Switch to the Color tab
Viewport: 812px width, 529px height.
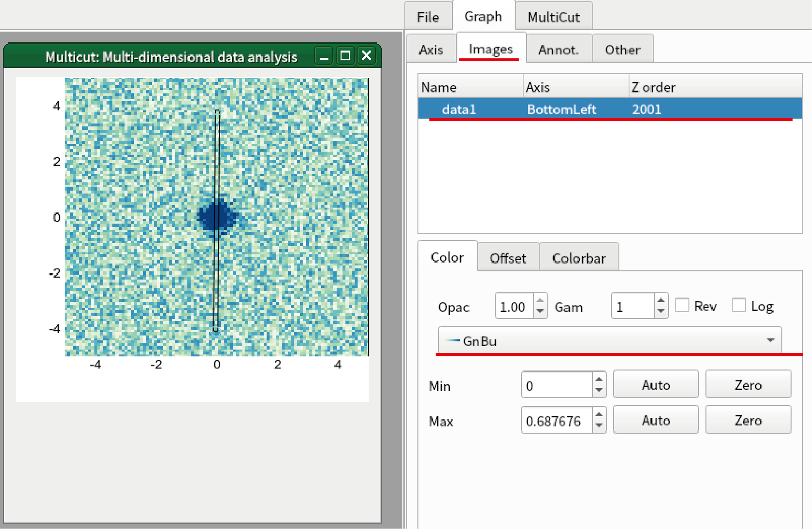pos(448,257)
